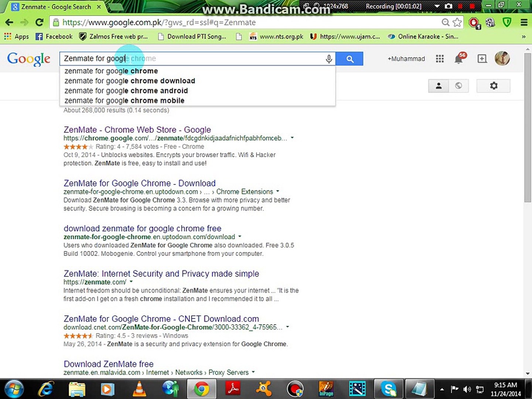This screenshot has width=532, height=399.
Task: Open search settings gear dropdown
Action: coord(494,86)
